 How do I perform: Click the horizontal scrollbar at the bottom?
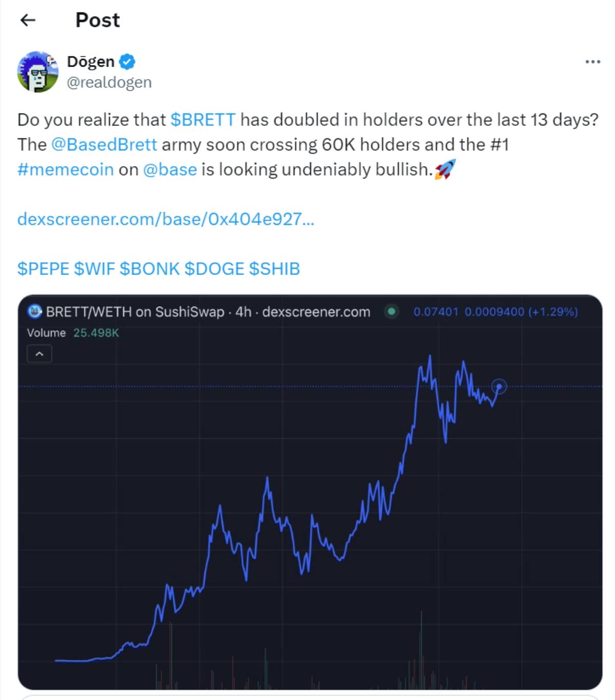[307, 696]
